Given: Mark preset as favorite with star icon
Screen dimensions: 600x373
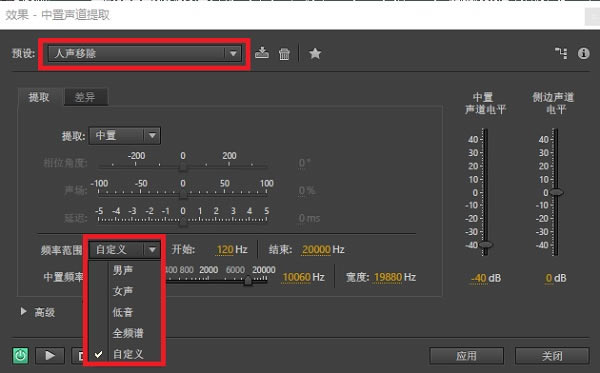Looking at the screenshot, I should click(x=315, y=54).
